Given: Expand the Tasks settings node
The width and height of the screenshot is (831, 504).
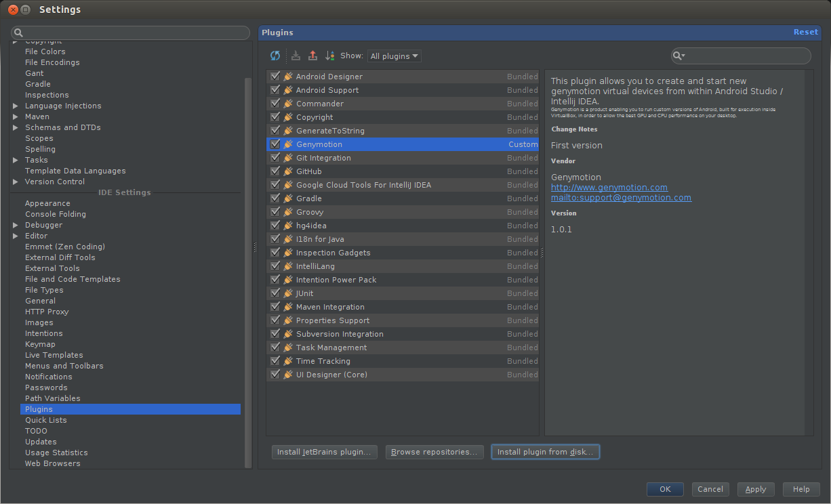Looking at the screenshot, I should point(16,160).
